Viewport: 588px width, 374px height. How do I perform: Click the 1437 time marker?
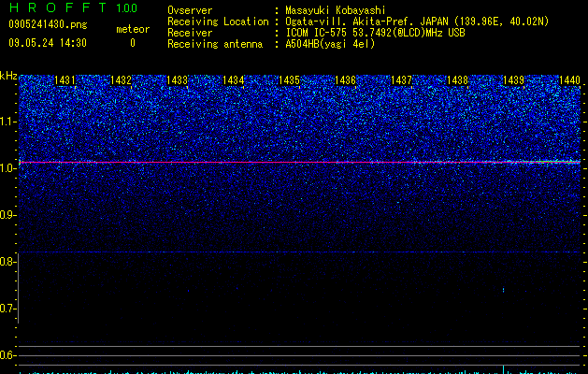click(x=401, y=80)
